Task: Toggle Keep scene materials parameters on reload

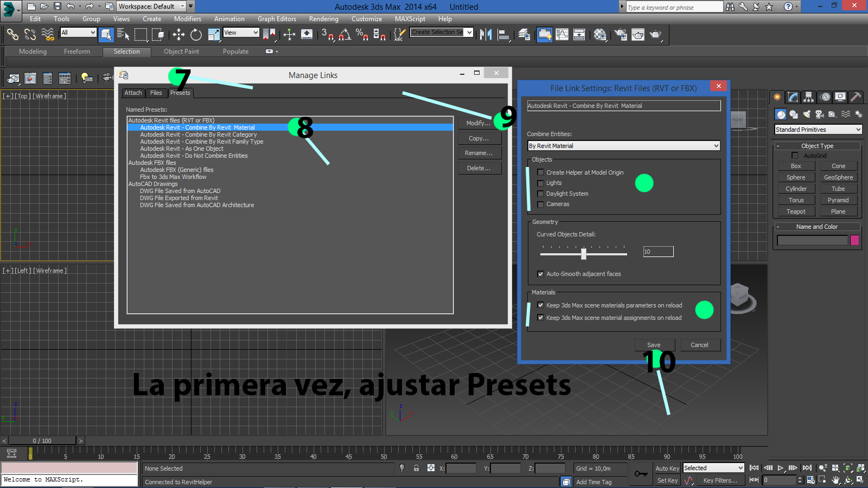Action: (x=540, y=305)
